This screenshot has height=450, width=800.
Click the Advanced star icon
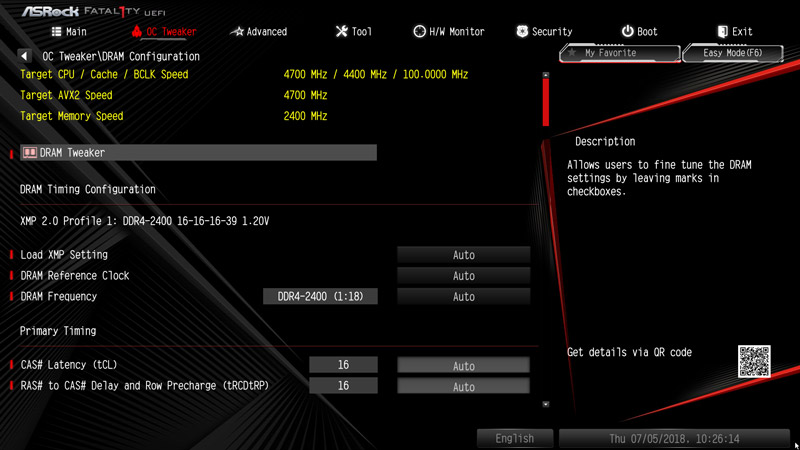coord(237,32)
